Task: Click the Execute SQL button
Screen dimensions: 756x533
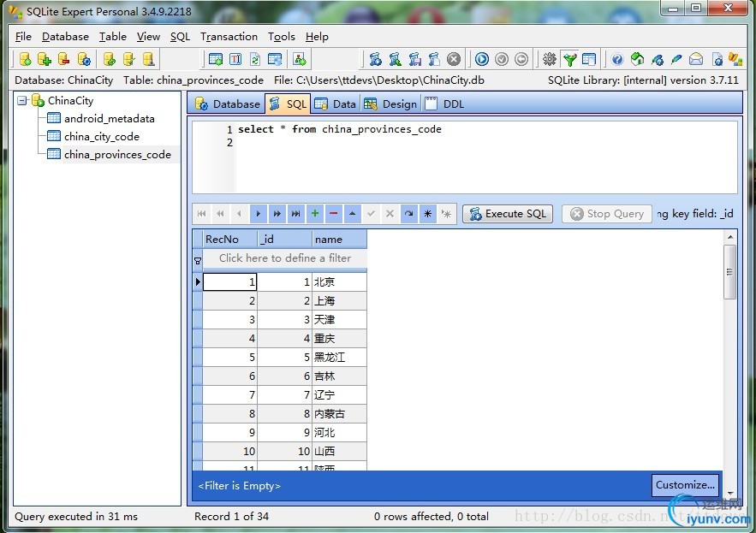Action: tap(508, 214)
